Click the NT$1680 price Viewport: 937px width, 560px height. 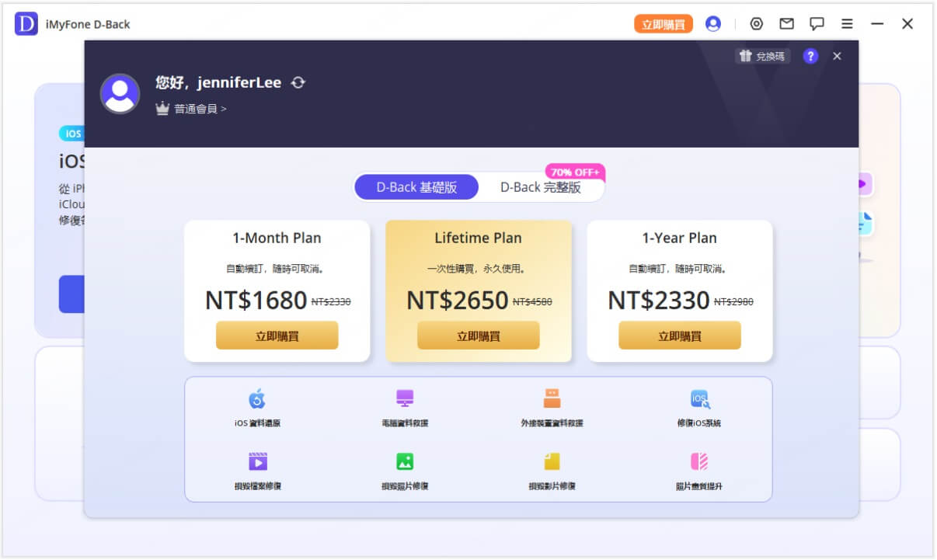pos(256,300)
